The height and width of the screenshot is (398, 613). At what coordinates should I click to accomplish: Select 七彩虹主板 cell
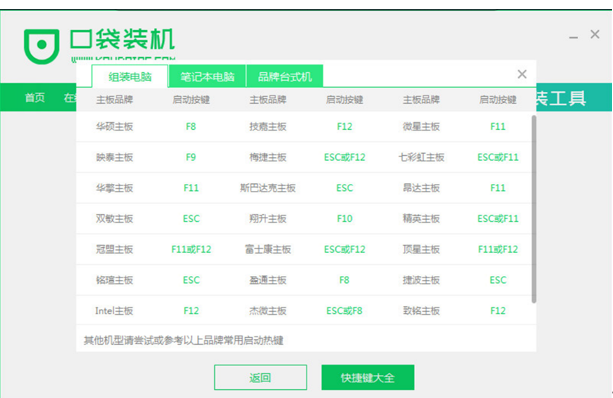[x=421, y=157]
